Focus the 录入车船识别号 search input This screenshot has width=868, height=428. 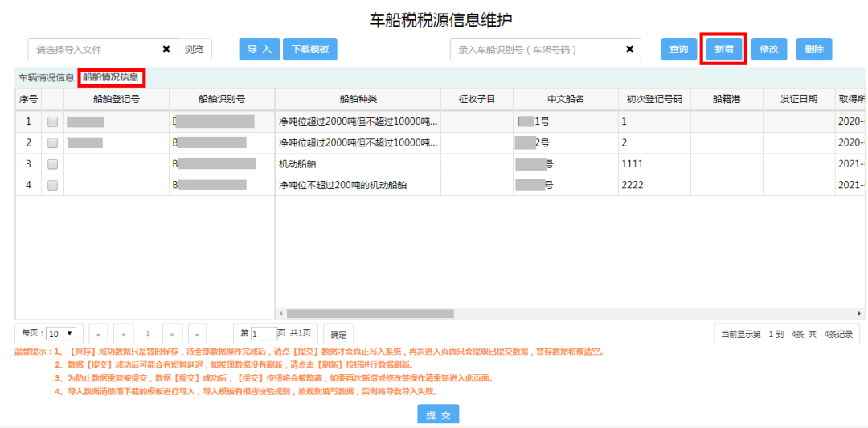(538, 49)
